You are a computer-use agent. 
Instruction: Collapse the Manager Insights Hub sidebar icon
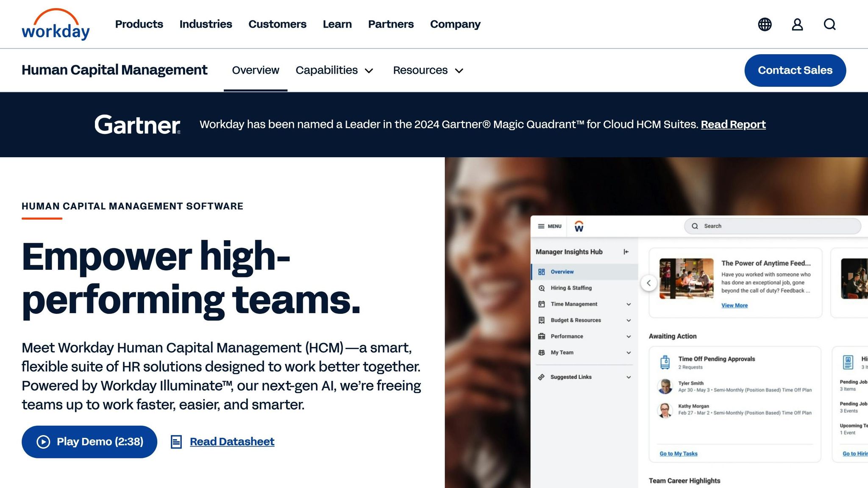626,252
